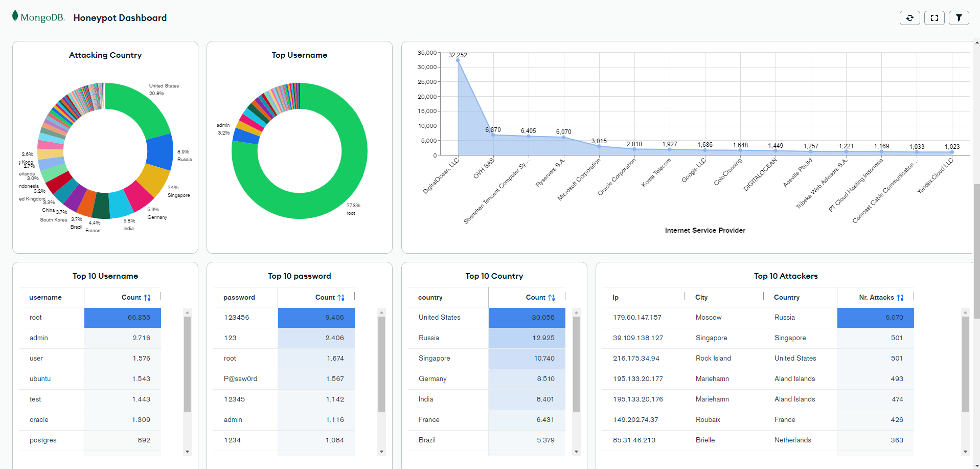
Task: Click scroll up arrow in Top 10 password table
Action: (x=381, y=312)
